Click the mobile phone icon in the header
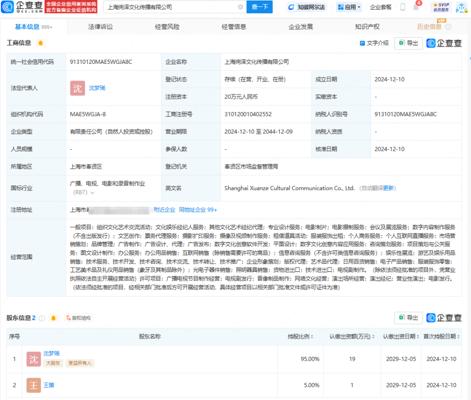Screen dimensions: 471x400 (403, 7)
